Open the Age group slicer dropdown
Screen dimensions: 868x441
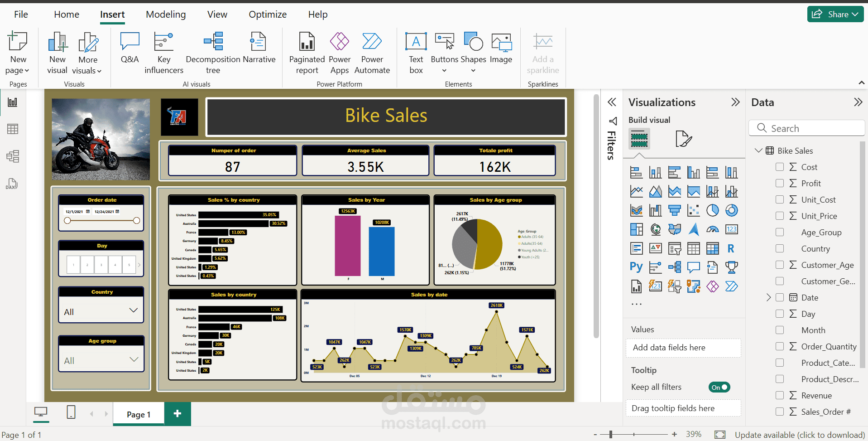[x=134, y=360]
